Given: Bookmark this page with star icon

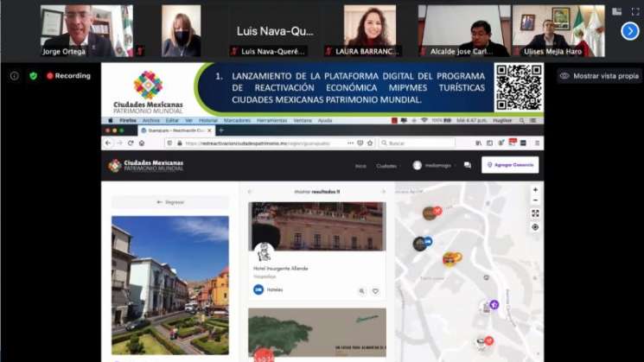Looking at the screenshot, I should (x=370, y=143).
